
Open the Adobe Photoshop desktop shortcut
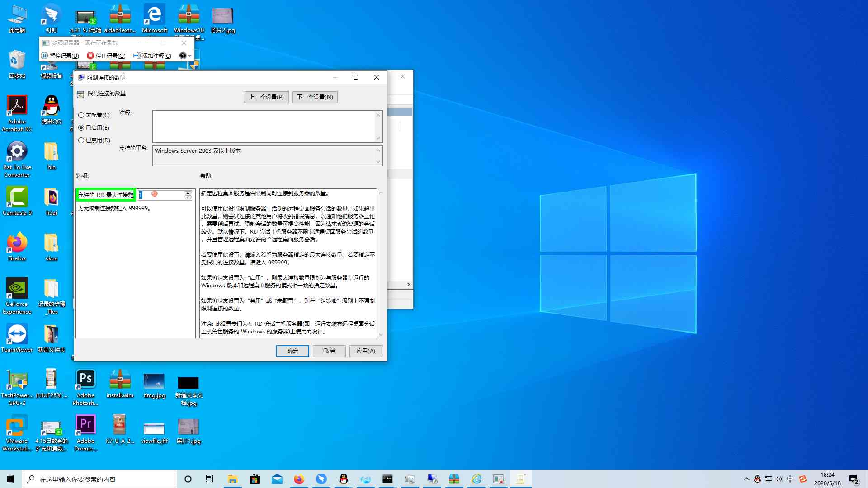point(86,388)
